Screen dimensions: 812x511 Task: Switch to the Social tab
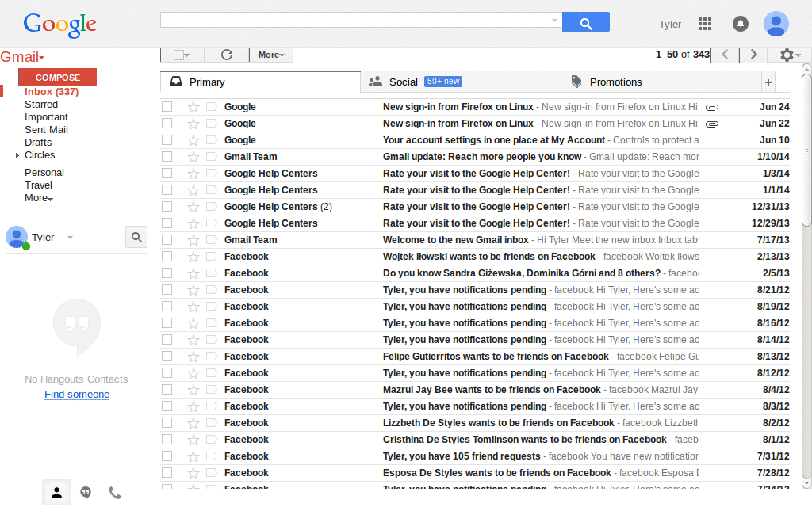(461, 82)
